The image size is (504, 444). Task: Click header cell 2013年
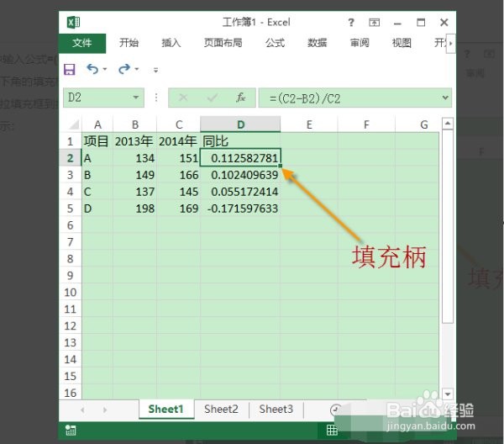point(135,141)
